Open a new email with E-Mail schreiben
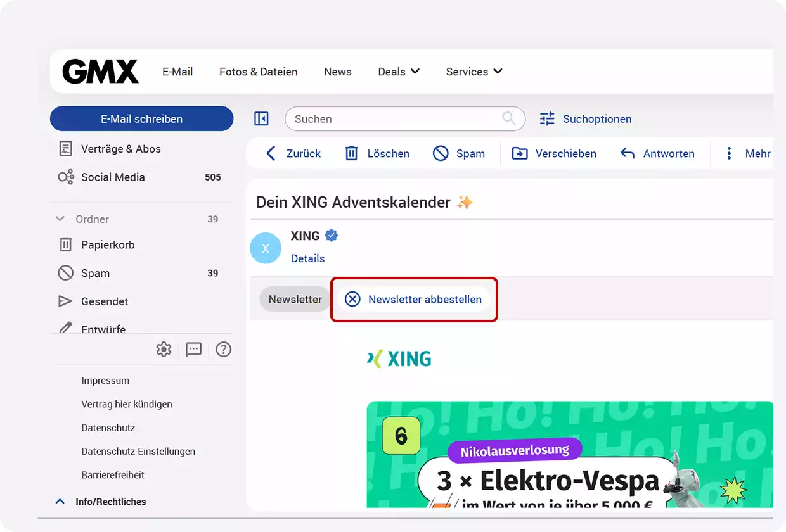 [x=141, y=118]
